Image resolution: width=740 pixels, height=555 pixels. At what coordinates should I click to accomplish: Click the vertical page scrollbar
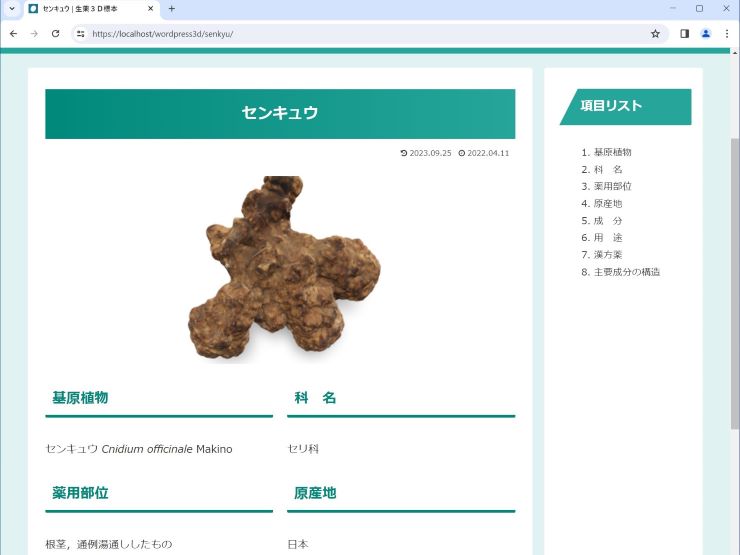coord(735,283)
